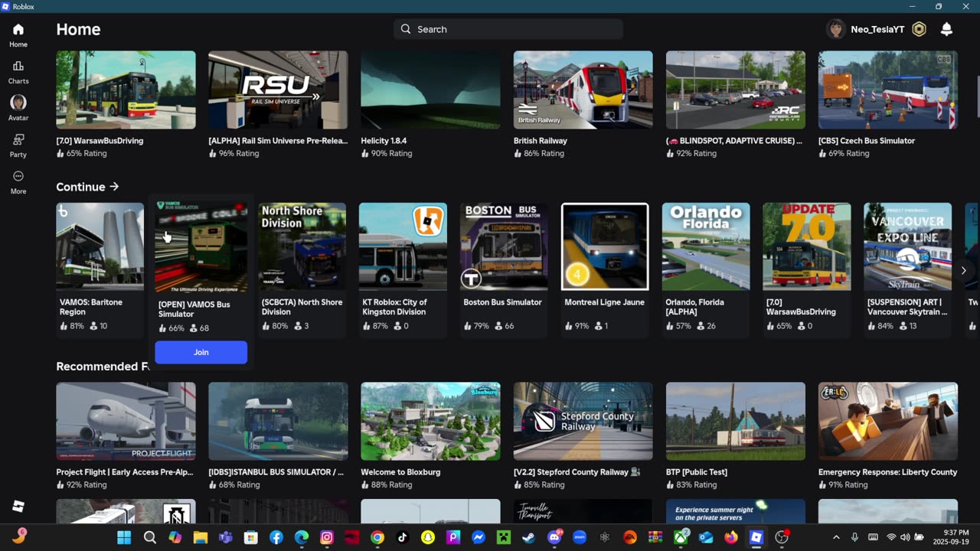Open the Czech Bus Simulator thumbnail
The height and width of the screenshot is (551, 980).
887,90
